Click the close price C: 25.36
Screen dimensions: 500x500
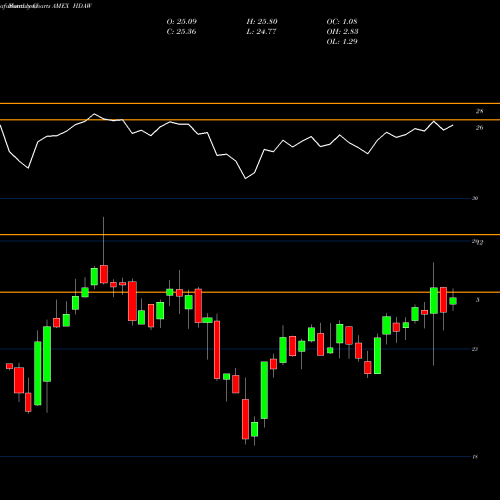click(x=181, y=32)
